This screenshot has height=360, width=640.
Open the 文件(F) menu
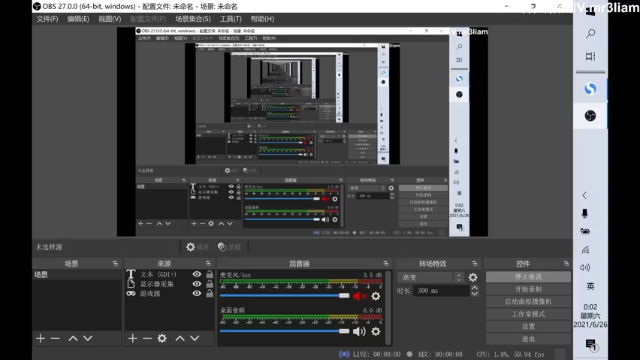pyautogui.click(x=47, y=19)
